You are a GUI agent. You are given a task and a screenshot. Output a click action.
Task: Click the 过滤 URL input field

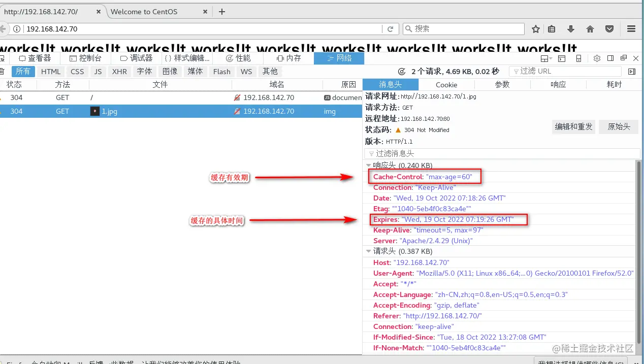(x=565, y=72)
